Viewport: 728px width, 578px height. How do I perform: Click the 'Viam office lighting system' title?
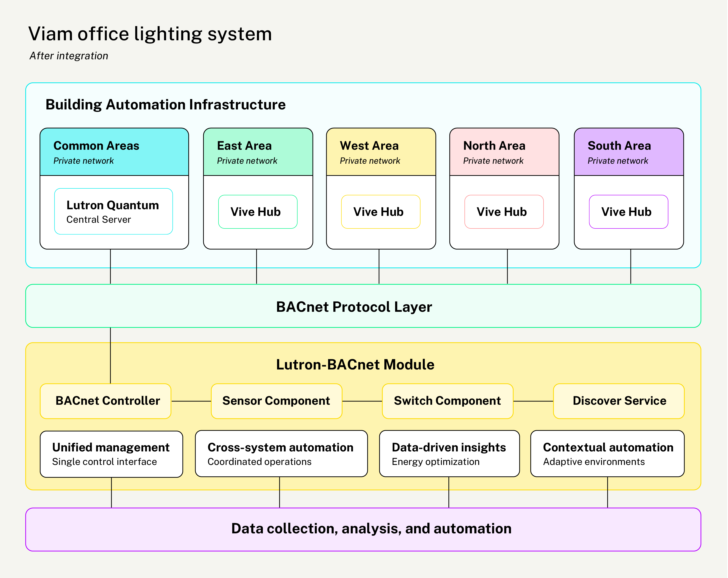[x=150, y=34]
